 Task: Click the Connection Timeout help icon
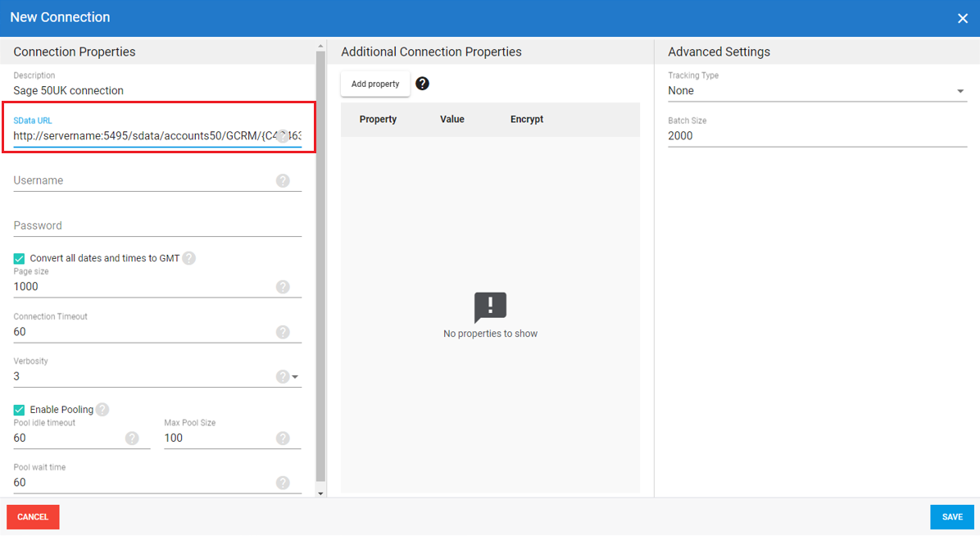283,332
